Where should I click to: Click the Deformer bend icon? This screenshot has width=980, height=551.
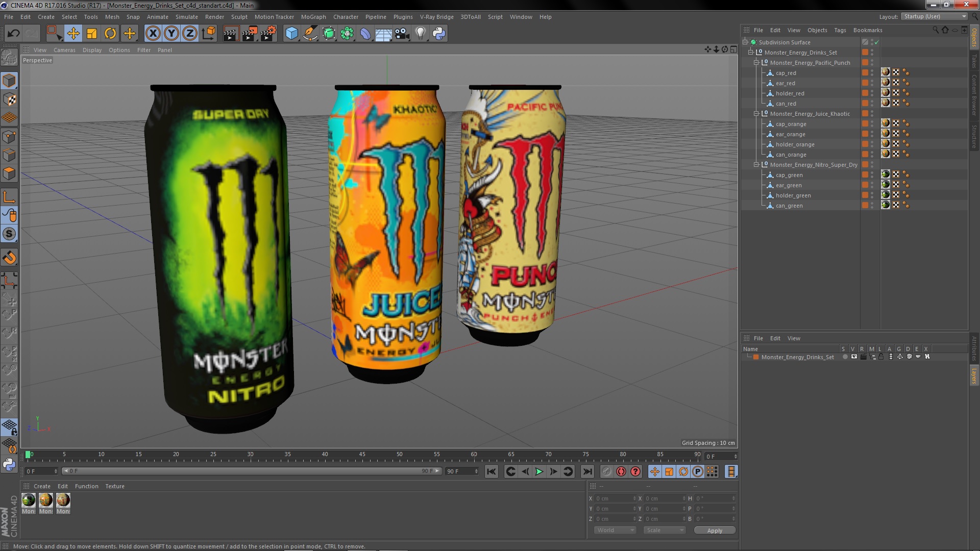coord(365,34)
